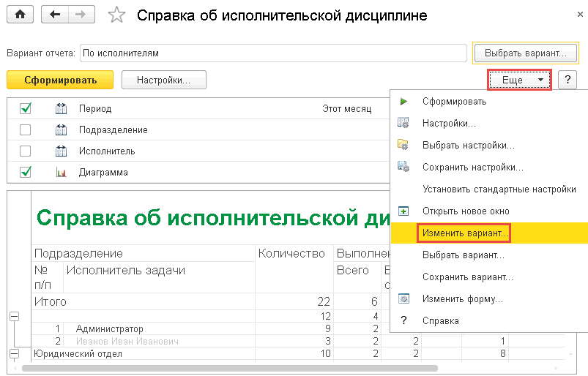Navigate forward with the right arrow
Screen dimensions: 588x376
(81, 15)
